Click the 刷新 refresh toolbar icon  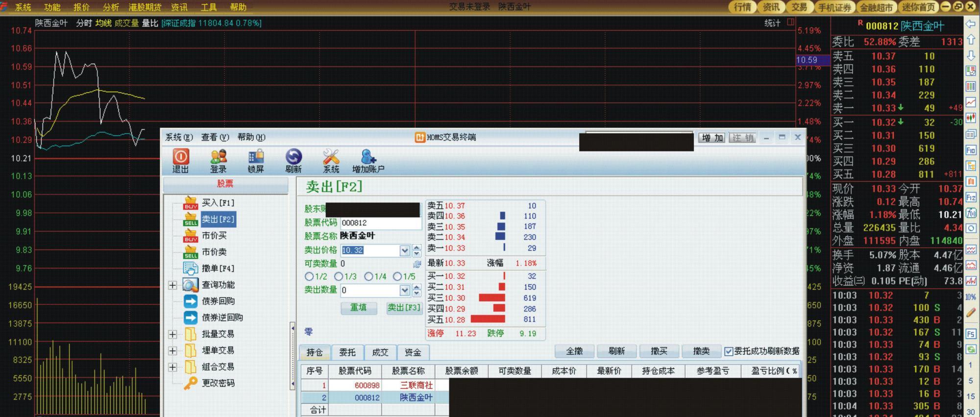click(293, 161)
